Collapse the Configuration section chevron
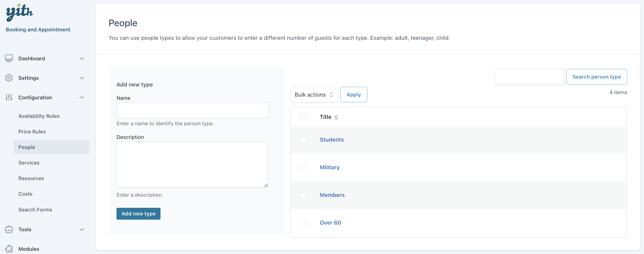 click(82, 97)
